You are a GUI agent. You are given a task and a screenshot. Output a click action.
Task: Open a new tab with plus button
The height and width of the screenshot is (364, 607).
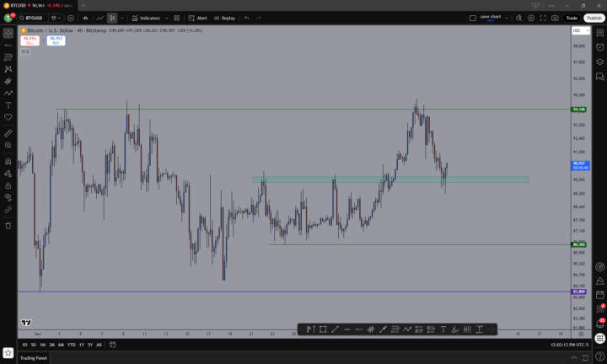[x=83, y=5]
